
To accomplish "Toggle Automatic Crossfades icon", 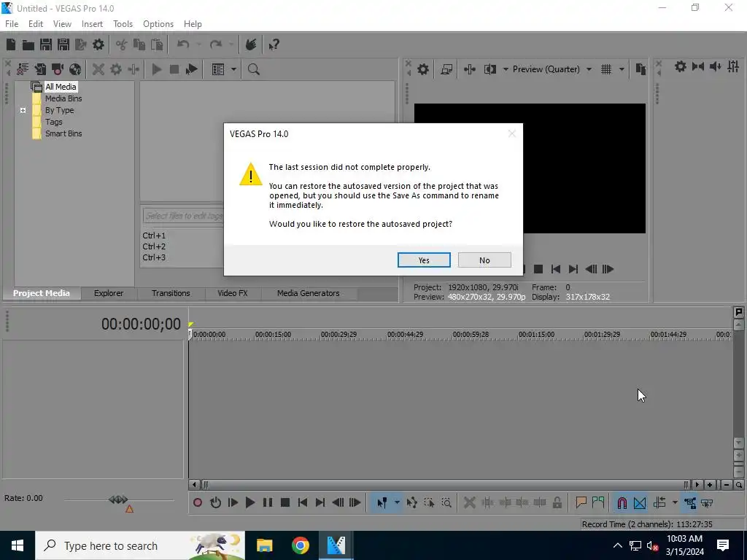I will pyautogui.click(x=640, y=503).
